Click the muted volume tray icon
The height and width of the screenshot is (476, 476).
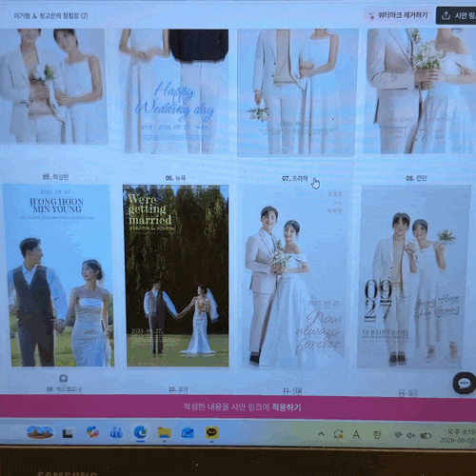point(410,435)
